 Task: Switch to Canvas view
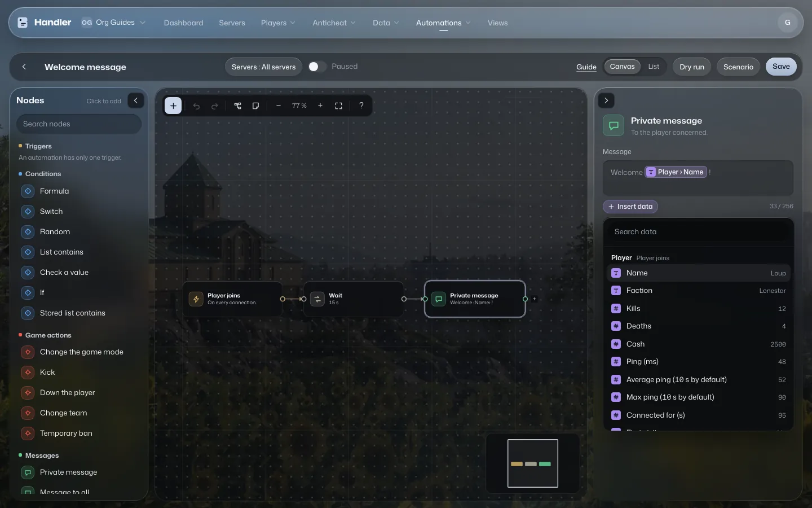click(x=622, y=67)
